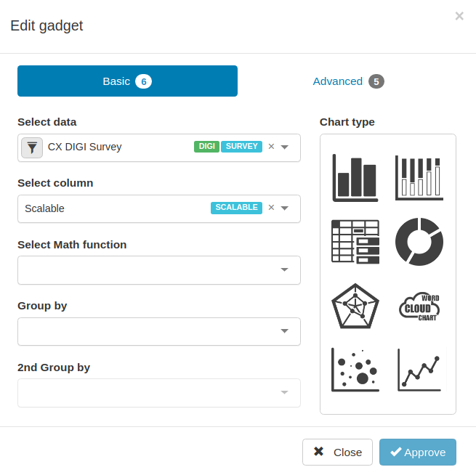
Task: Remove the Scalable column selection
Action: pos(271,208)
